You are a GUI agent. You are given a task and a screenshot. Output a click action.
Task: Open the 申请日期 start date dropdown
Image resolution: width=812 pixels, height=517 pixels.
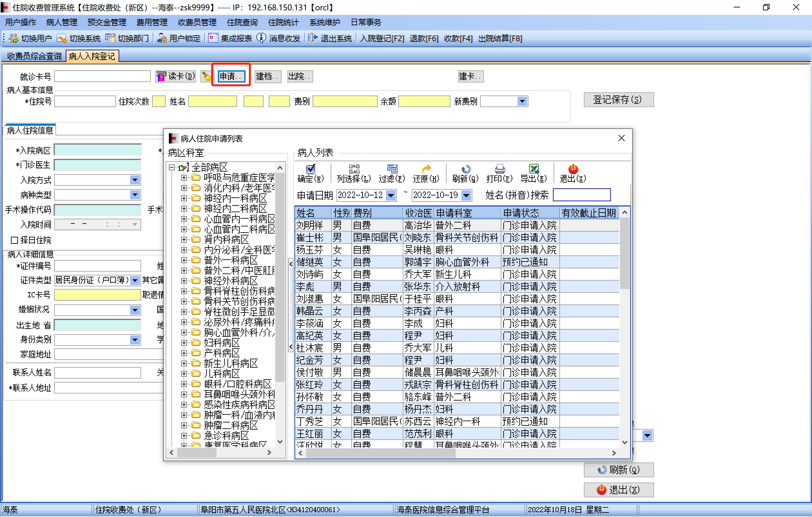tap(391, 195)
